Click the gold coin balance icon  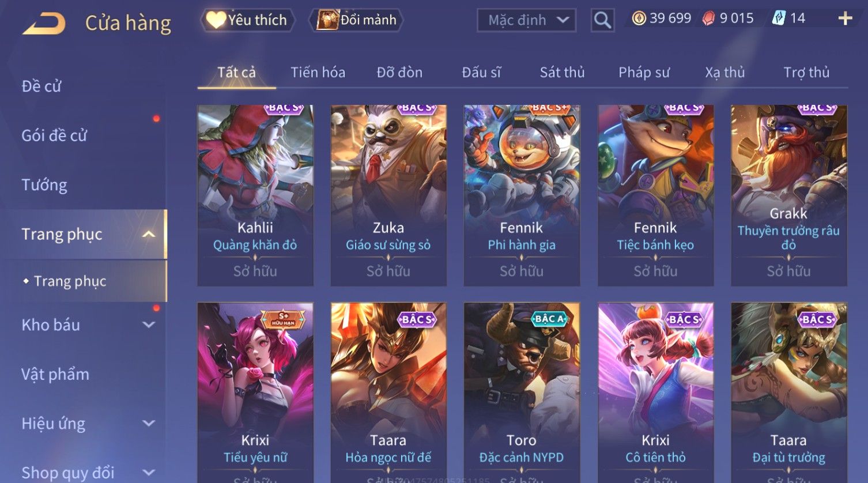click(x=639, y=18)
